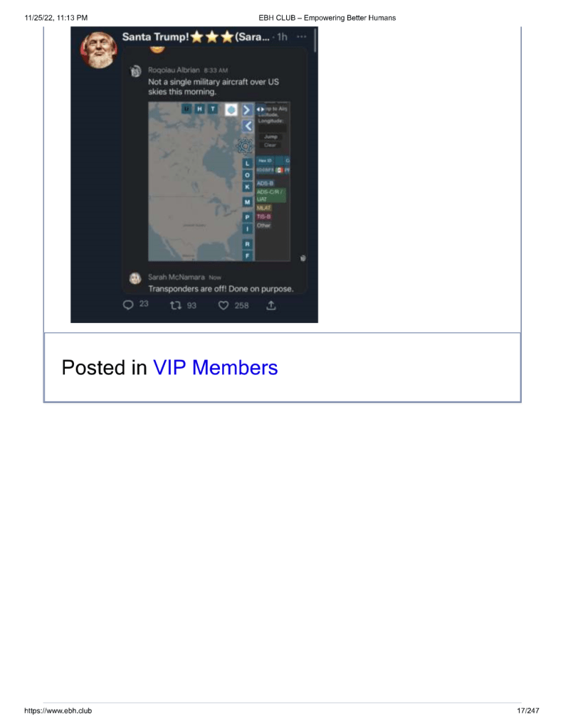Viewport: 563px width, 728px height.
Task: Like the tweet with heart icon
Action: (223, 305)
